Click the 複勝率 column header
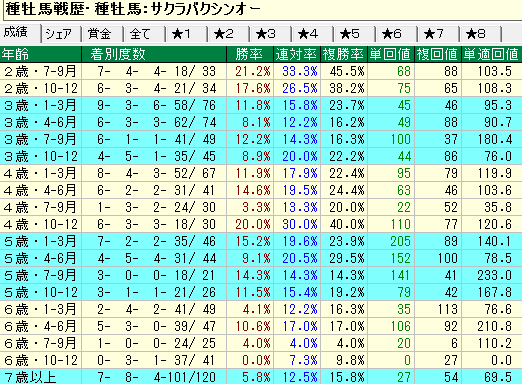522x384 pixels. point(344,54)
